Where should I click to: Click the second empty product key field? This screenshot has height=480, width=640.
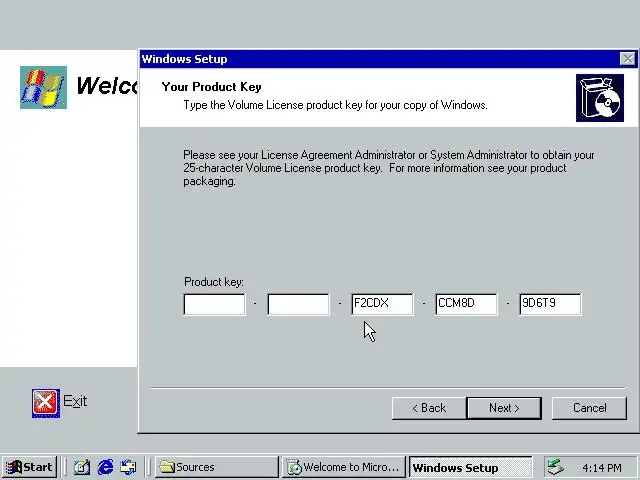point(298,304)
